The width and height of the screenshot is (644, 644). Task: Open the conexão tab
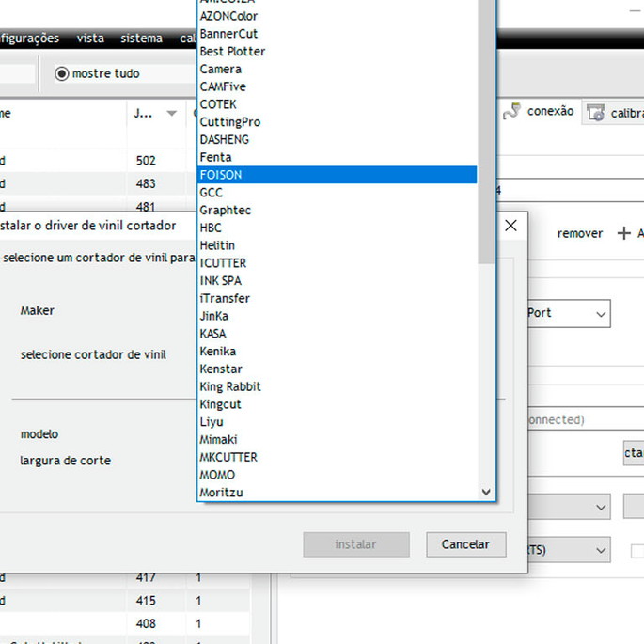click(539, 111)
